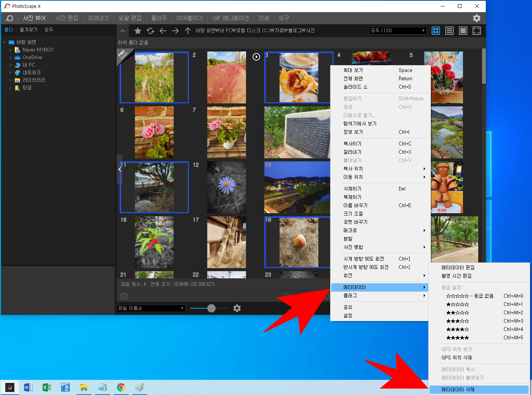Switch to the 오려내기 tab
532x395 pixels.
point(98,18)
